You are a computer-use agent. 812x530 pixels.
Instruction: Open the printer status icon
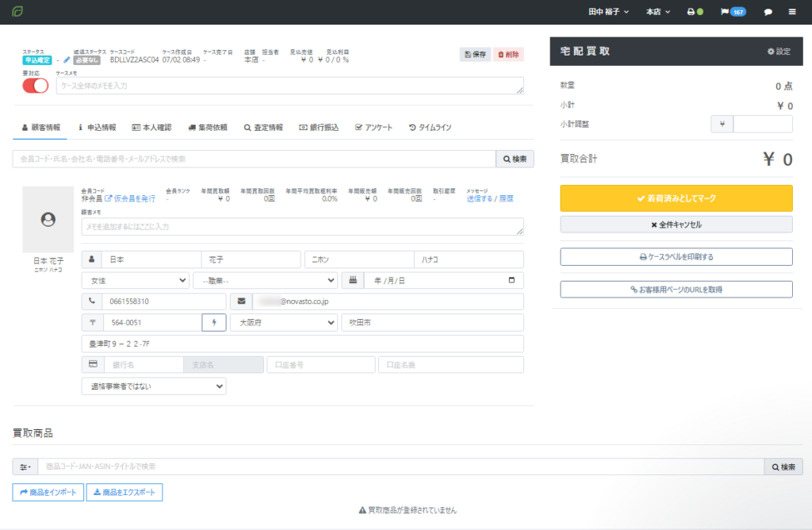pos(695,11)
